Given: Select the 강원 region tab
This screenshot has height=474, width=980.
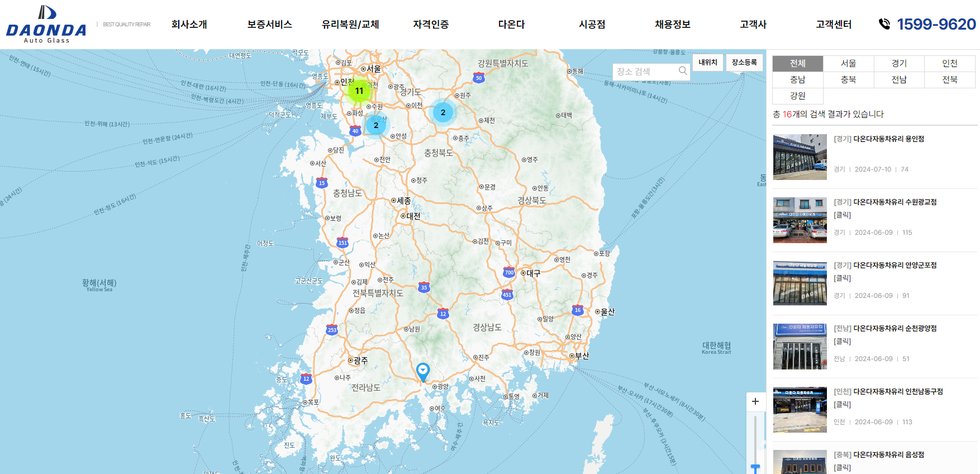Looking at the screenshot, I should pos(798,96).
